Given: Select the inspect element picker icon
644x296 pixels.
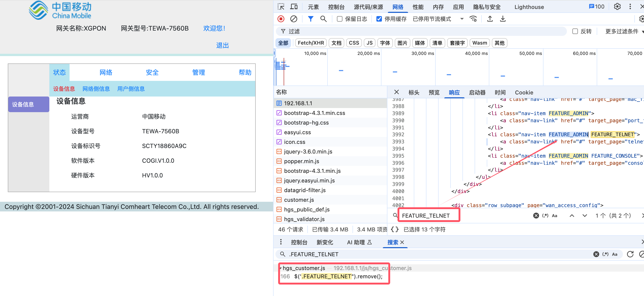Looking at the screenshot, I should click(281, 7).
